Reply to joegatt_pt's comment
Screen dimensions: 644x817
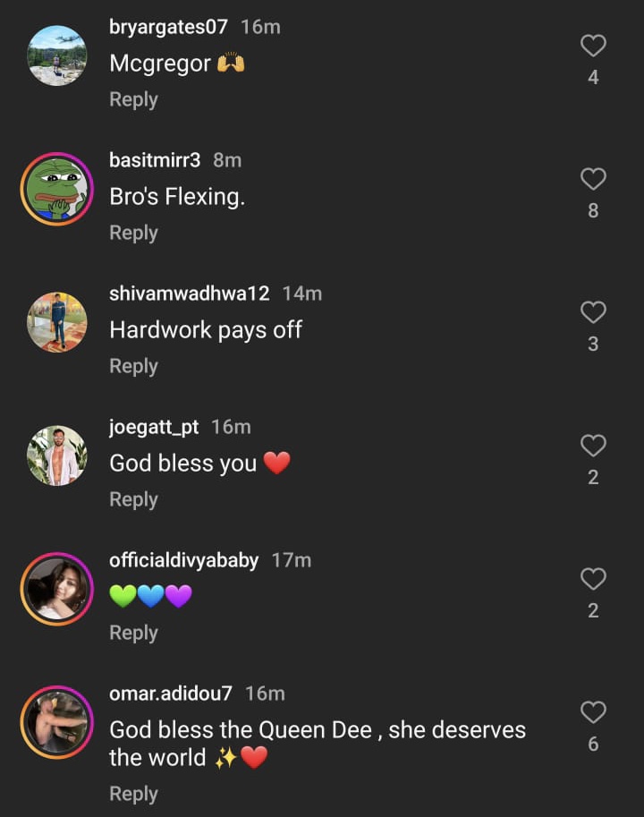pos(133,499)
